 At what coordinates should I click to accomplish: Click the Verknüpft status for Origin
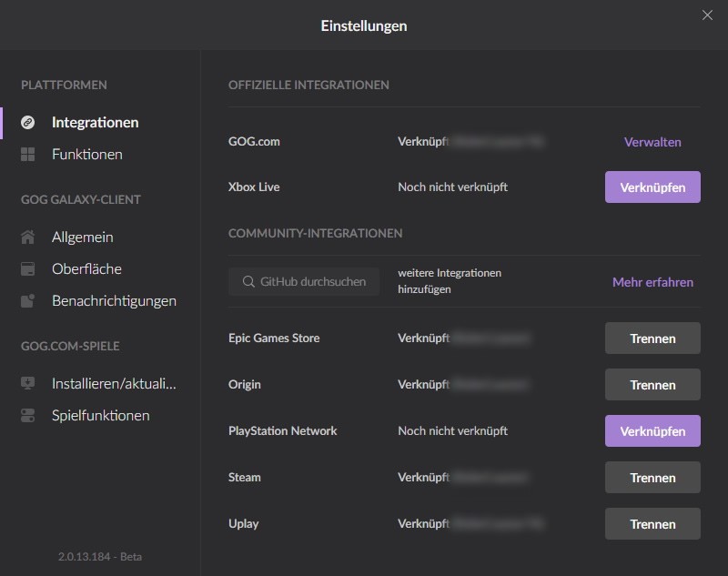423,385
